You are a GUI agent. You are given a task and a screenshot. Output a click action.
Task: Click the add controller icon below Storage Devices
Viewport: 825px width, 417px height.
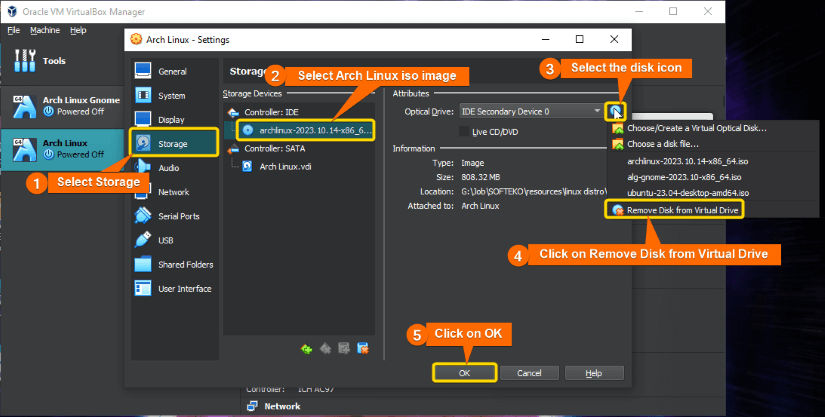306,349
